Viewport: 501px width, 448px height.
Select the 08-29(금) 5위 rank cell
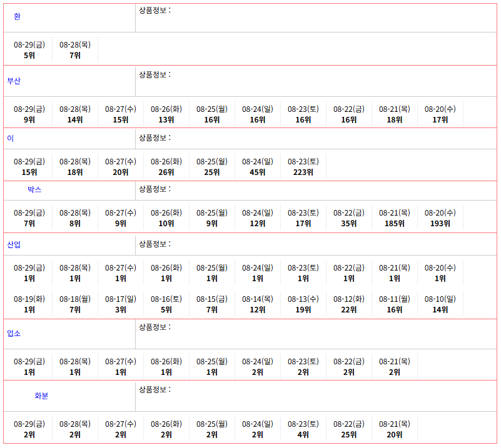pyautogui.click(x=29, y=50)
